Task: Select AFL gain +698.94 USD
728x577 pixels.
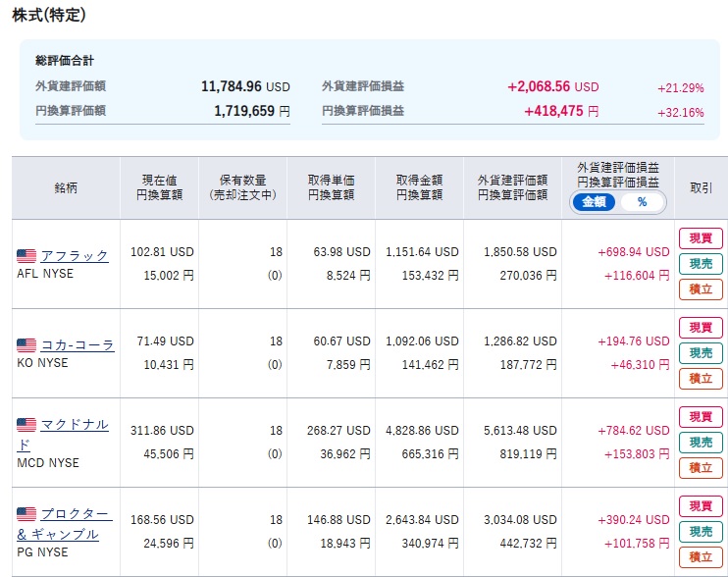Action: 634,251
